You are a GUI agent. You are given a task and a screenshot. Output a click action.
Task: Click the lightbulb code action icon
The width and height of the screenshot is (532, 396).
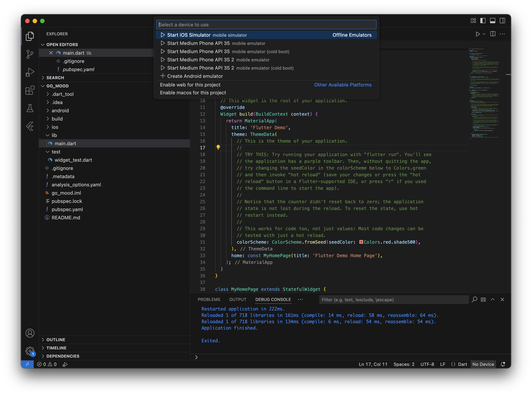tap(218, 147)
